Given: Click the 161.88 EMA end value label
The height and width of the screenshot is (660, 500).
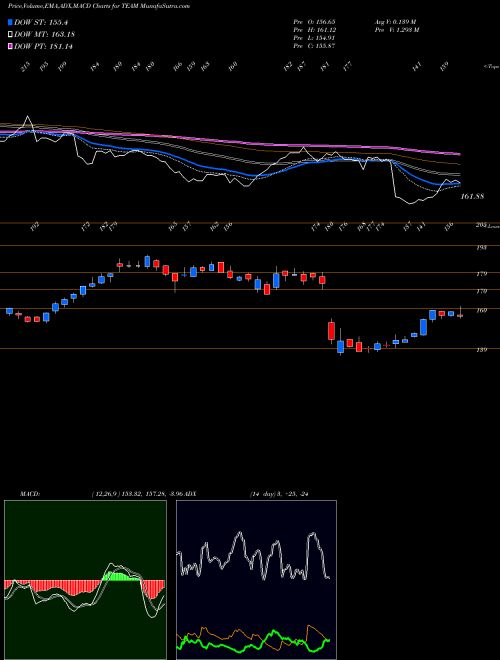Looking at the screenshot, I should (x=473, y=197).
